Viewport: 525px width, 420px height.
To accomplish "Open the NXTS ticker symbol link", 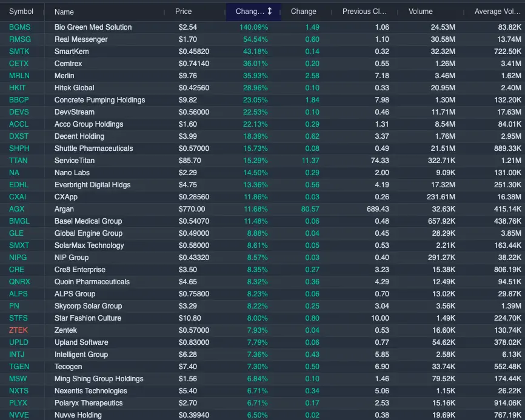I will [19, 391].
